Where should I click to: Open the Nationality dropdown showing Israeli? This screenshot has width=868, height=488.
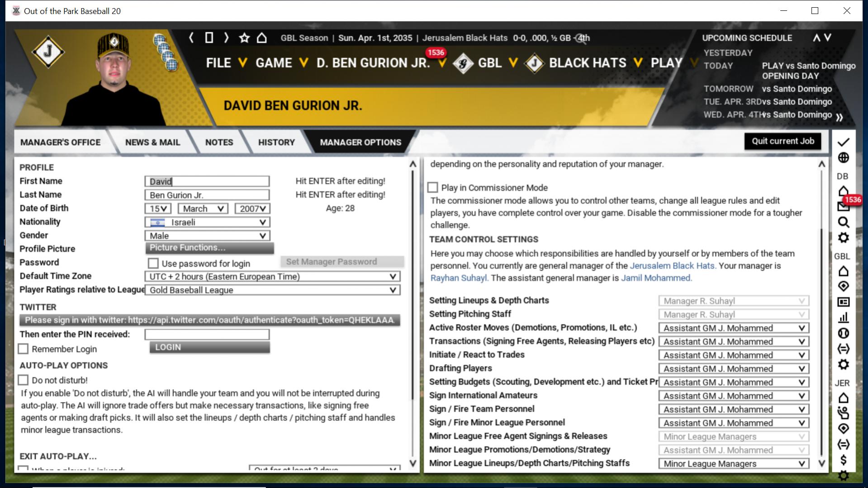click(x=207, y=222)
